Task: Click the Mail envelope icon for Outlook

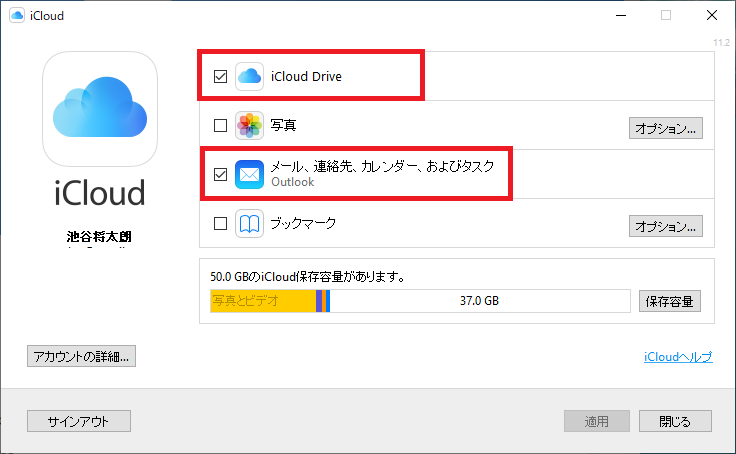Action: (249, 174)
